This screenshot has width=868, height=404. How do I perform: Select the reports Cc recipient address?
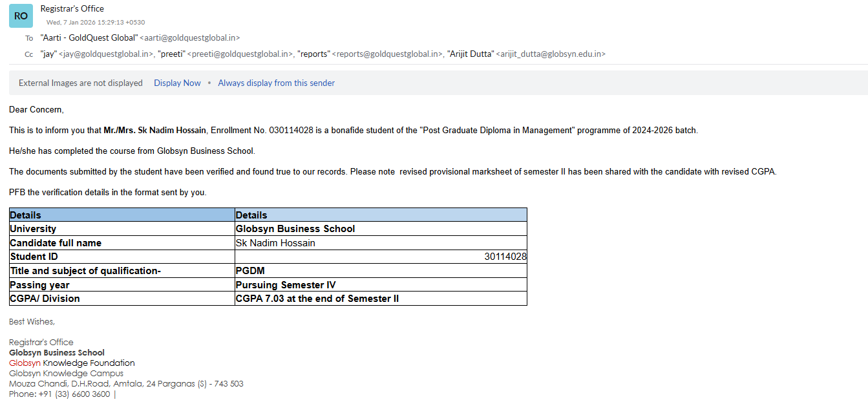(370, 54)
